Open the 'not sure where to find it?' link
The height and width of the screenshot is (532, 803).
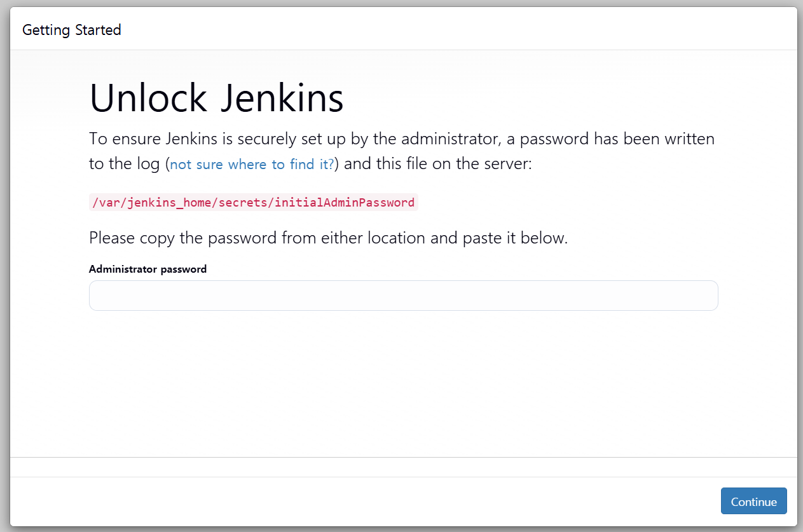252,165
